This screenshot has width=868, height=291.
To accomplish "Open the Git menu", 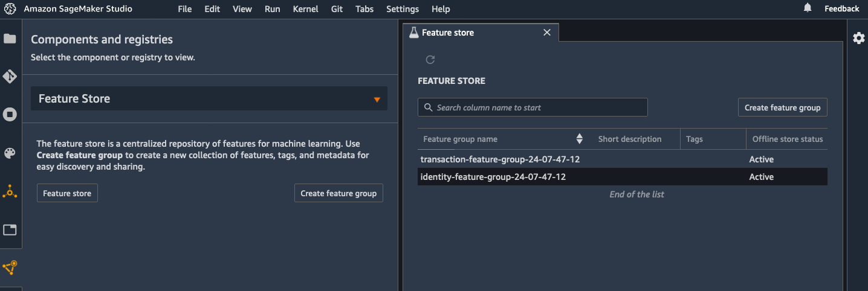I will pyautogui.click(x=337, y=9).
